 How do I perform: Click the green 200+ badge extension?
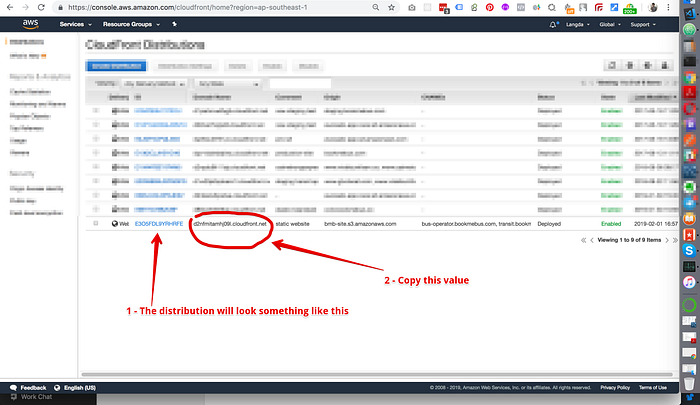(x=629, y=8)
